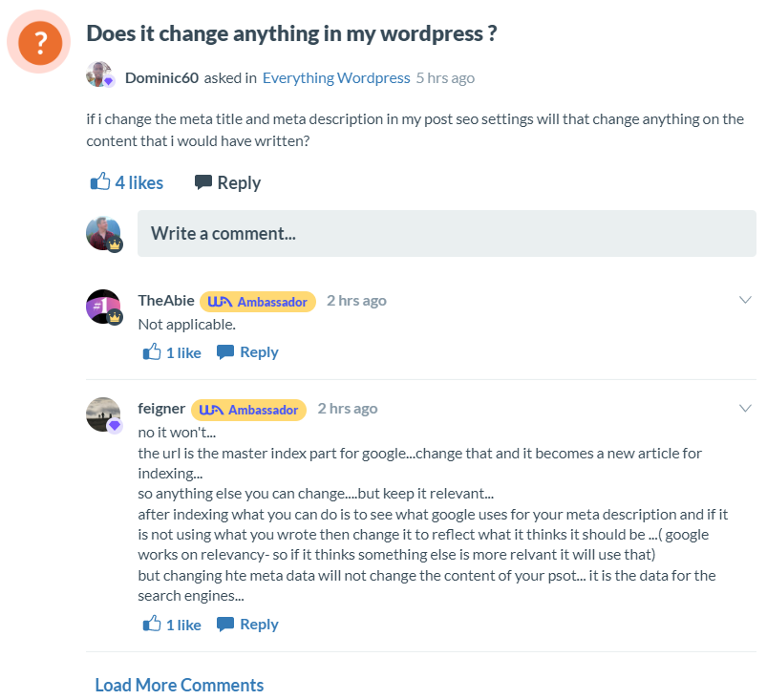The width and height of the screenshot is (767, 700).
Task: Open Dominic60's profile avatar
Action: point(99,74)
